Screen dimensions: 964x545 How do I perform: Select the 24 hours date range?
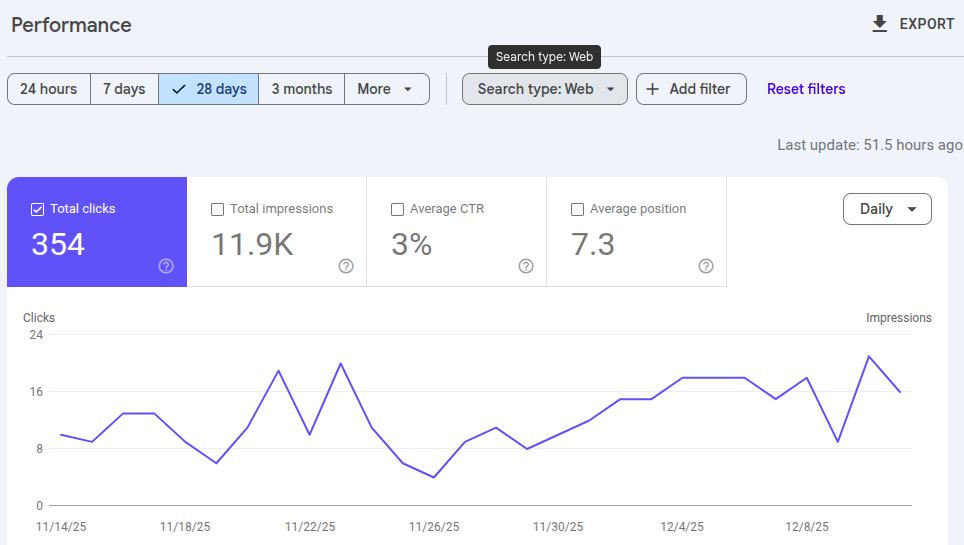click(49, 89)
